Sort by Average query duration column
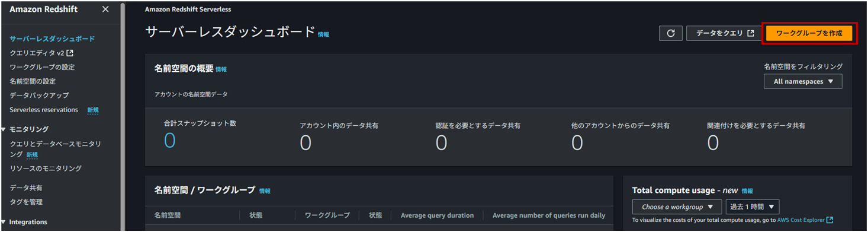The height and width of the screenshot is (232, 868). [x=437, y=215]
